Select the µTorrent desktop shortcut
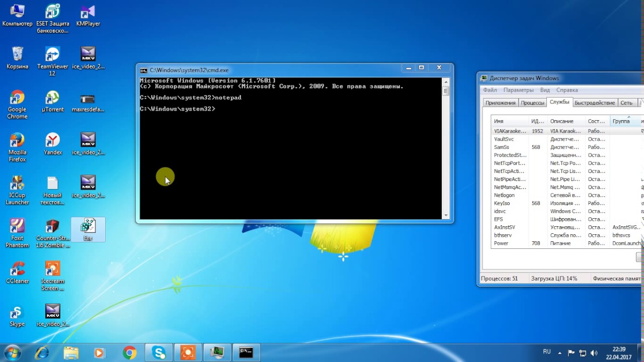The height and width of the screenshot is (362, 644). tap(52, 101)
